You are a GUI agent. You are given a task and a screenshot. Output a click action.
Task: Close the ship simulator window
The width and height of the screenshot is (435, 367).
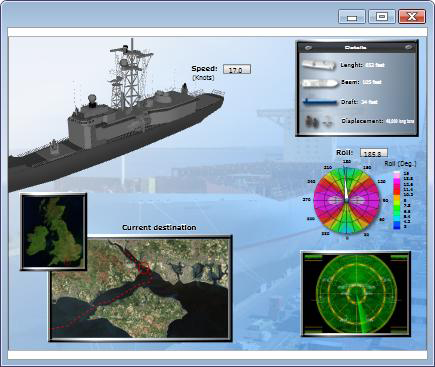(412, 16)
